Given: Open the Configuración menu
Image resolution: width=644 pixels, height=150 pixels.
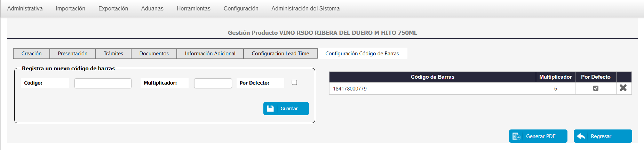Looking at the screenshot, I should pos(241,8).
